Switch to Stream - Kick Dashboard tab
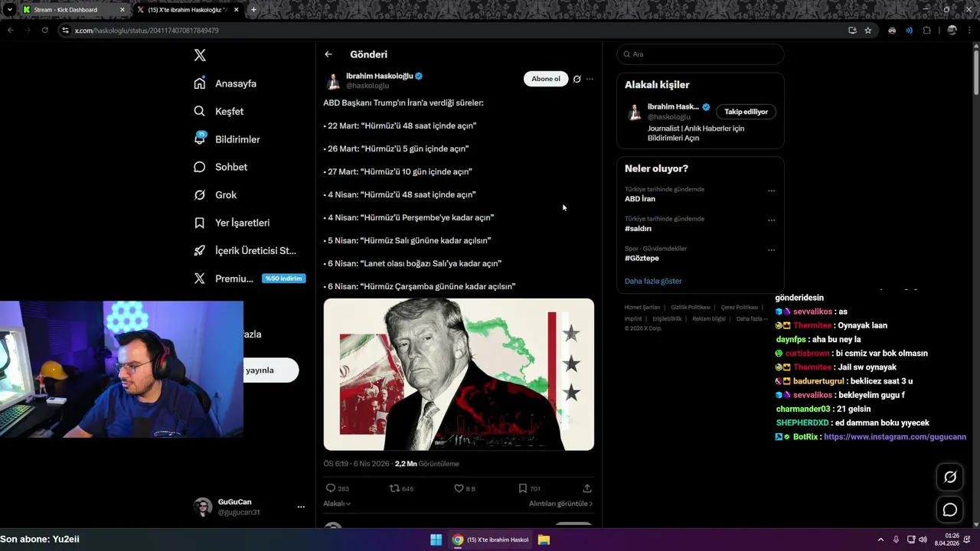This screenshot has height=551, width=980. (x=73, y=10)
